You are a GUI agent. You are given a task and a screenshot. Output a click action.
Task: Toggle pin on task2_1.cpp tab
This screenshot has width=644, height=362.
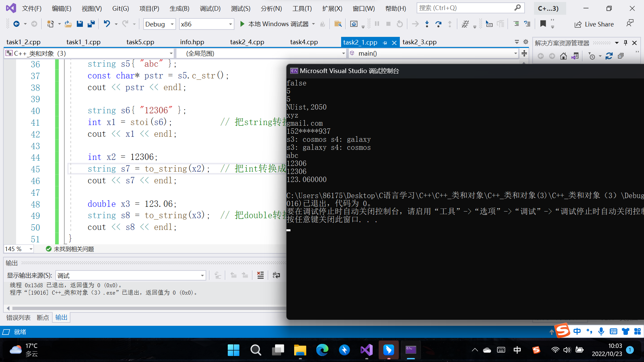click(x=385, y=43)
